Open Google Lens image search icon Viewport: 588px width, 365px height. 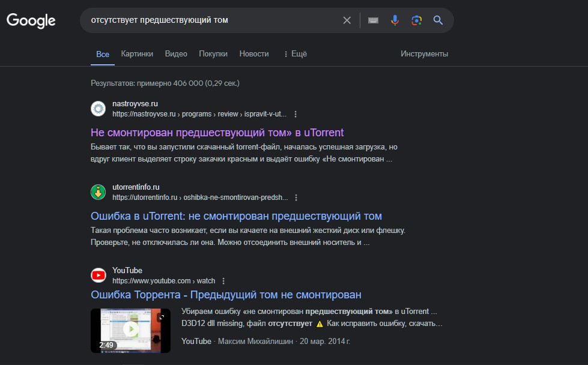[416, 20]
